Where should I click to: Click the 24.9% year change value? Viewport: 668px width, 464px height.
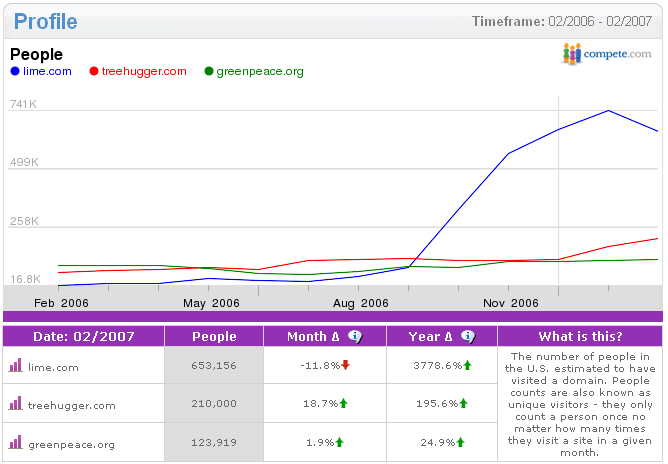click(438, 443)
